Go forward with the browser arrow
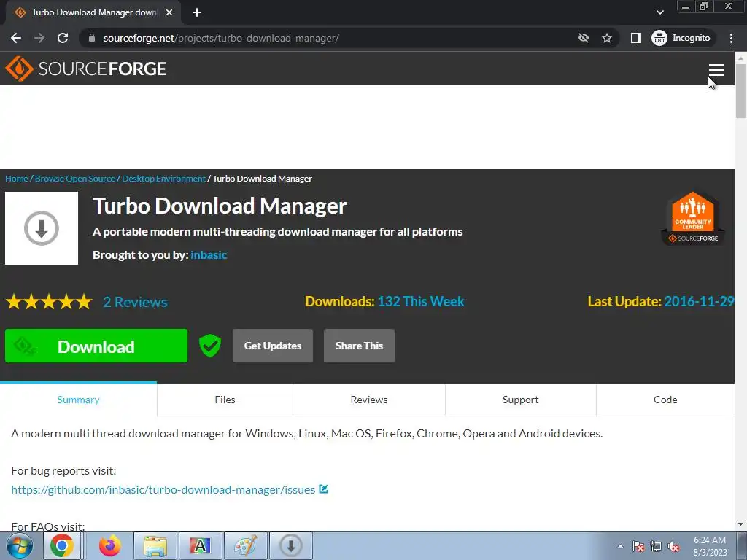747x560 pixels. (x=39, y=38)
